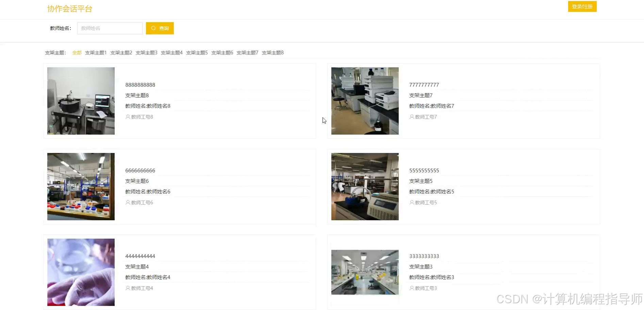Click the user icon beside 教师工号3

(412, 288)
